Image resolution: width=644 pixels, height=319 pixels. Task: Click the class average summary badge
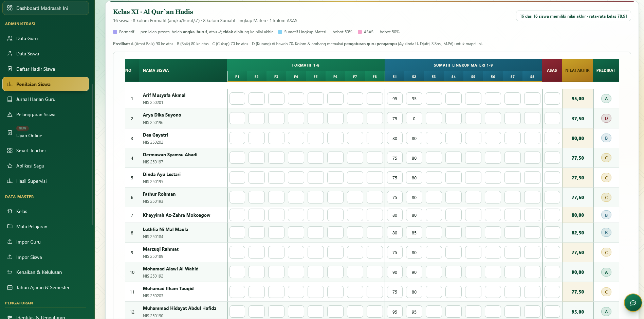pos(573,16)
